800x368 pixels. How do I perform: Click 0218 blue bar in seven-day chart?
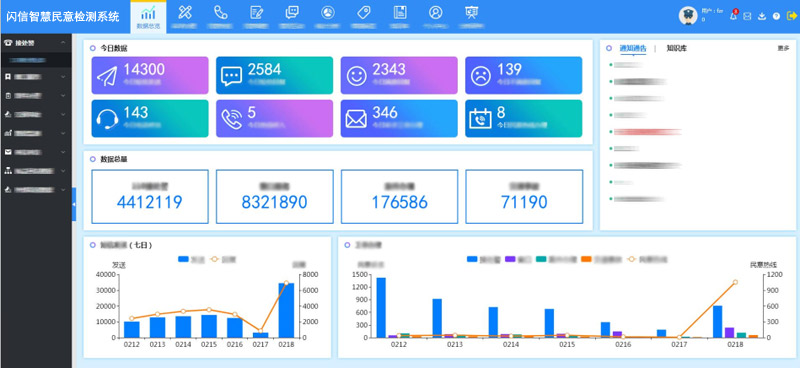pyautogui.click(x=286, y=310)
